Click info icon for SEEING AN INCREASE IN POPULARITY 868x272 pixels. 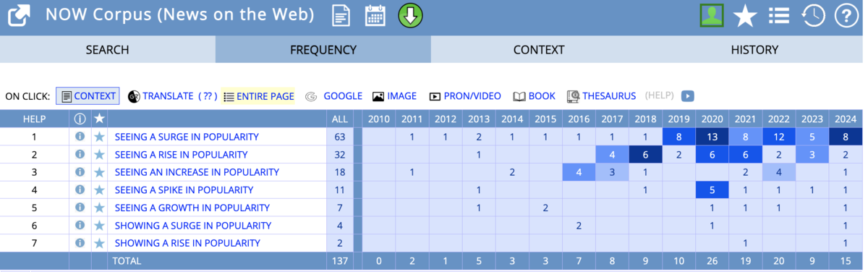pos(80,172)
